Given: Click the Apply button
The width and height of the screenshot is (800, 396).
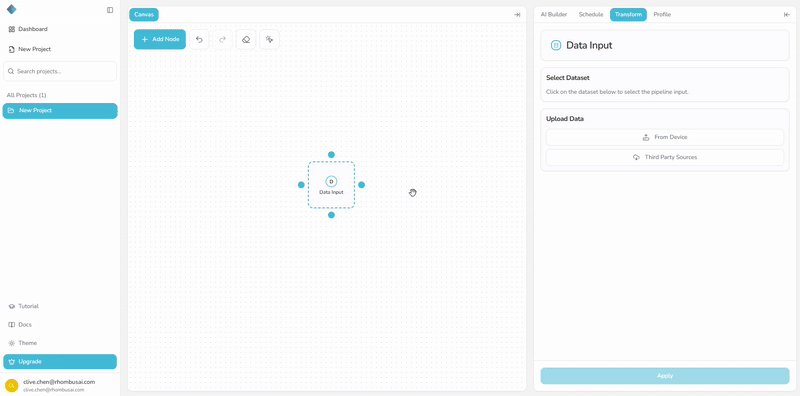Looking at the screenshot, I should click(665, 376).
